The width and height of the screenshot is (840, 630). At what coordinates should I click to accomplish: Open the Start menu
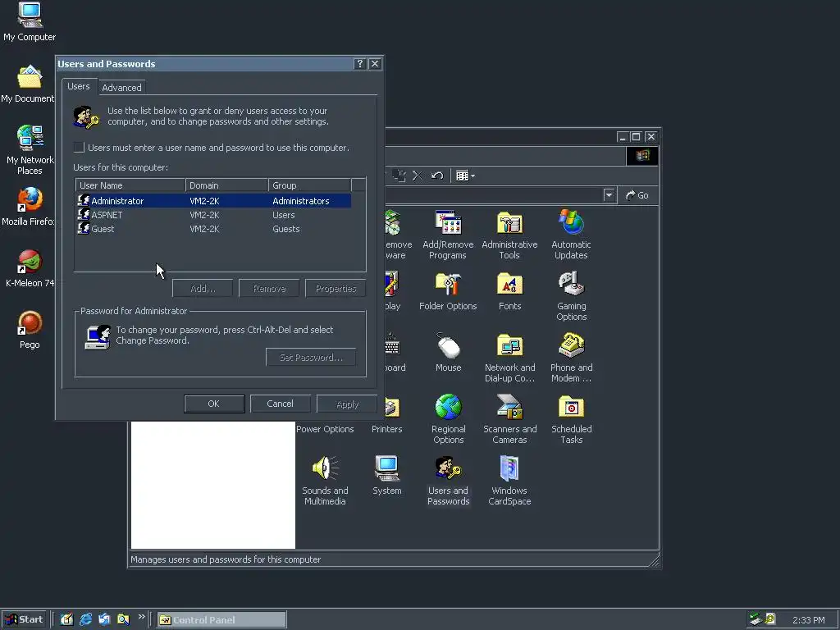24,620
